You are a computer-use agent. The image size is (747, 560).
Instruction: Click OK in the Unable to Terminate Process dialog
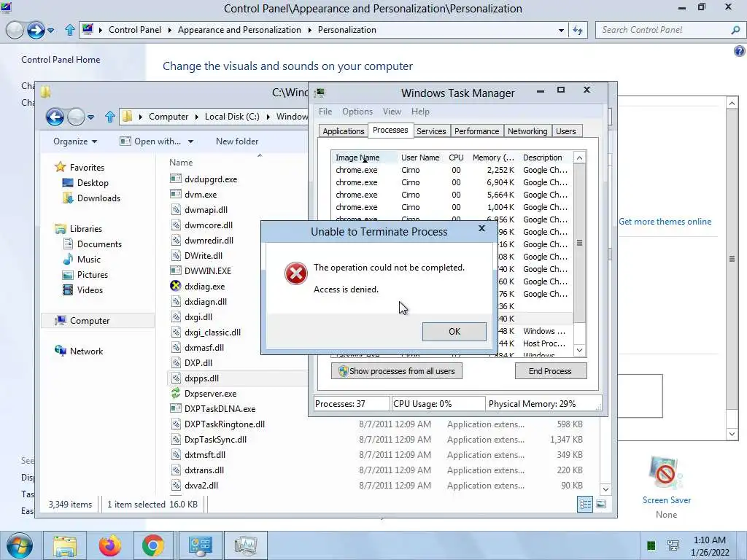[x=454, y=332]
